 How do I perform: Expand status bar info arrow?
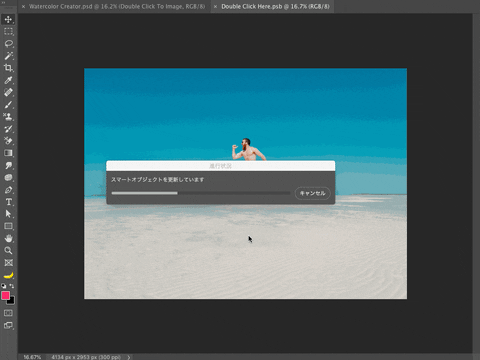[x=129, y=357]
